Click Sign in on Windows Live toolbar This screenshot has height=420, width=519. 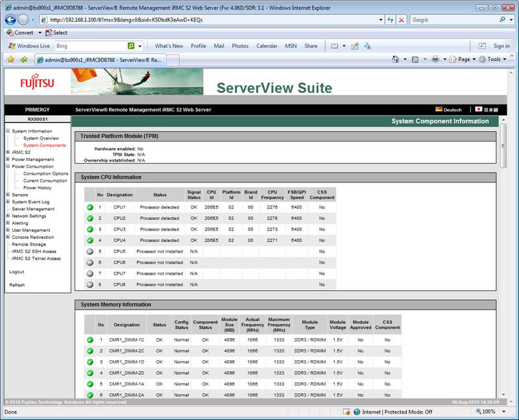tap(501, 45)
